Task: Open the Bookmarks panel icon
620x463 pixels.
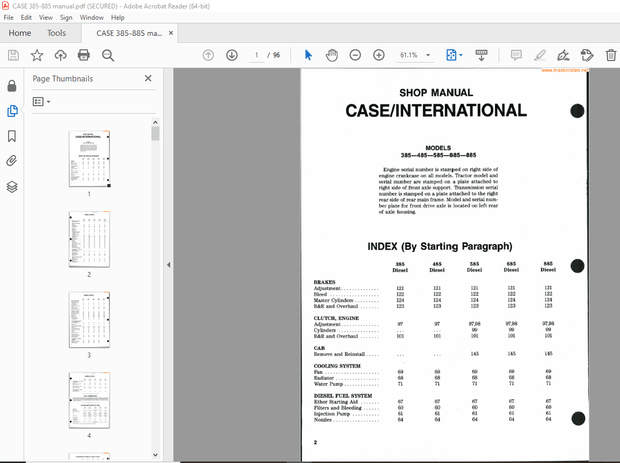Action: [x=12, y=136]
